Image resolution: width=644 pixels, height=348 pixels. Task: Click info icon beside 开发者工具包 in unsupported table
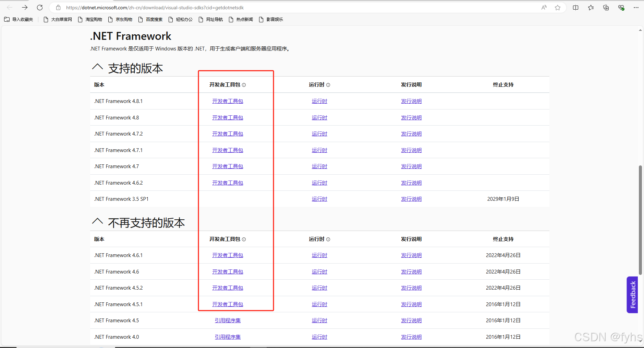click(244, 239)
